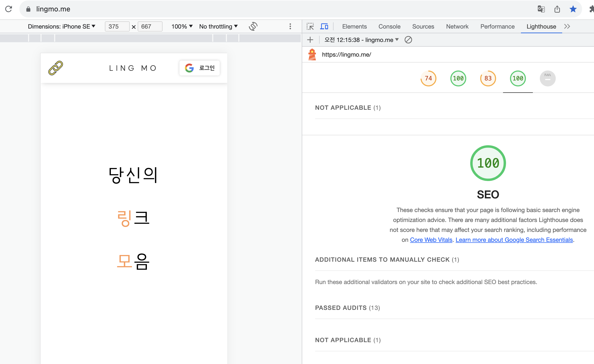Open the No throttling dropdown
Screen dimensions: 594x364
218,26
